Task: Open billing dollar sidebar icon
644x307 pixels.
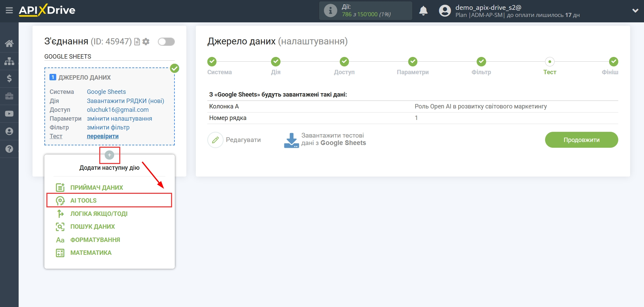Action: point(9,79)
